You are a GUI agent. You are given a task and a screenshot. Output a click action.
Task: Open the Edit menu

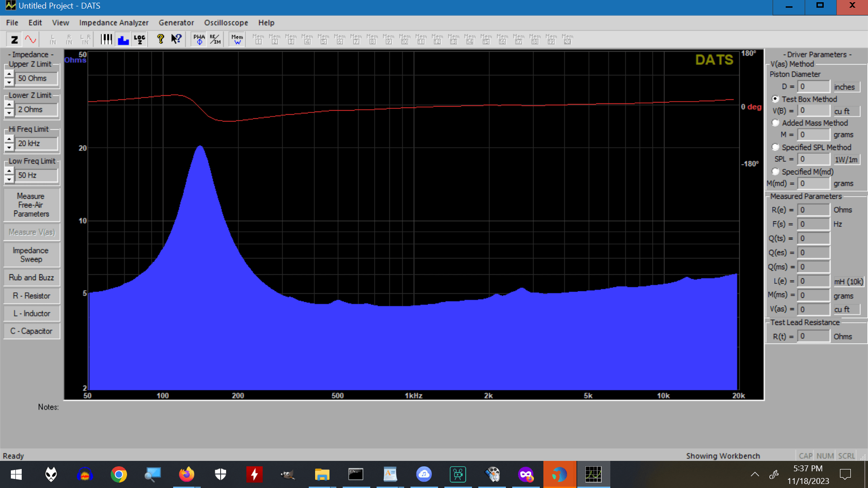35,23
